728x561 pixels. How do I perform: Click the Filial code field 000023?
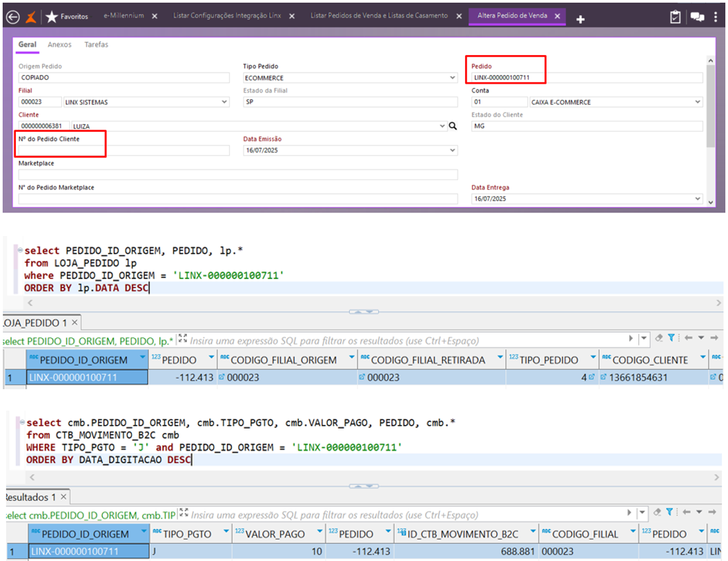tap(40, 101)
